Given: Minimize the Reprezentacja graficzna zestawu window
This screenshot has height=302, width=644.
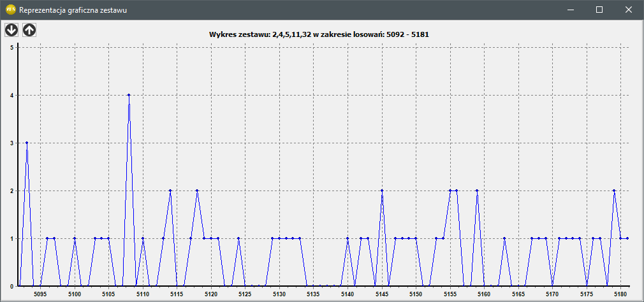Looking at the screenshot, I should point(569,10).
